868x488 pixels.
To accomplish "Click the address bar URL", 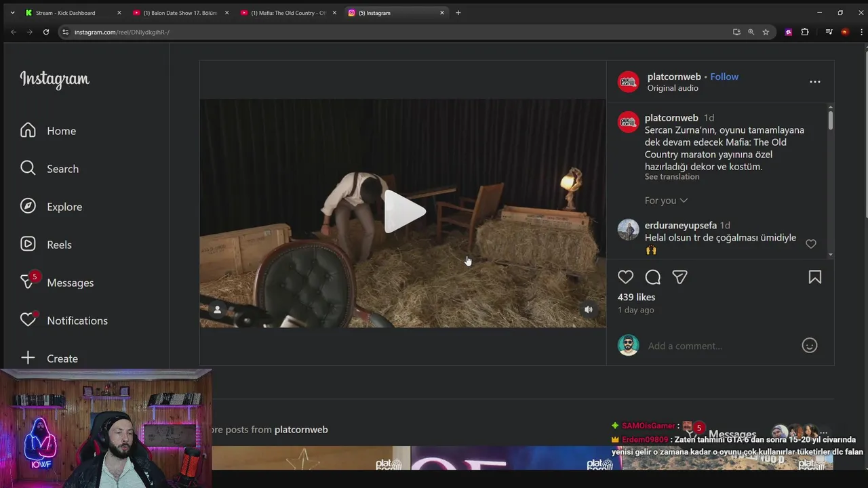I will (x=122, y=32).
